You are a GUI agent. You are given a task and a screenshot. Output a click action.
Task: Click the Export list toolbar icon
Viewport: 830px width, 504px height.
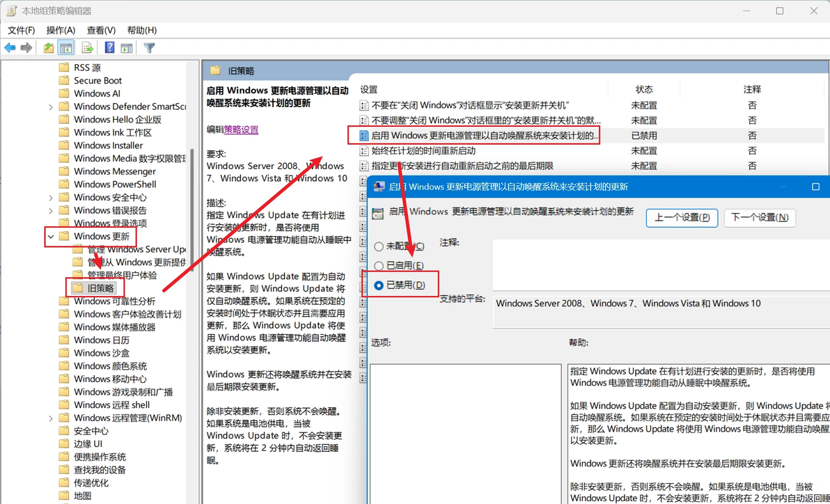[x=87, y=48]
